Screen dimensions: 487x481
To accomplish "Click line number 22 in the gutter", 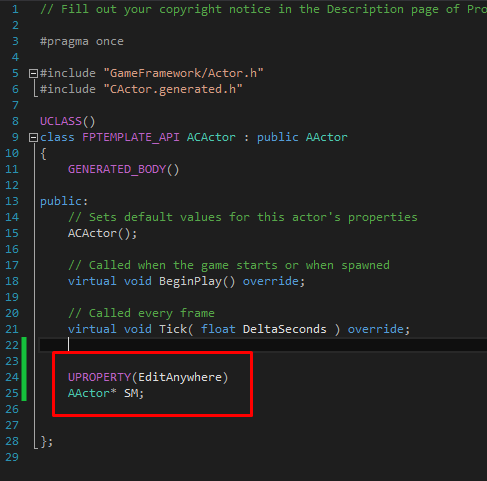I will (12, 345).
